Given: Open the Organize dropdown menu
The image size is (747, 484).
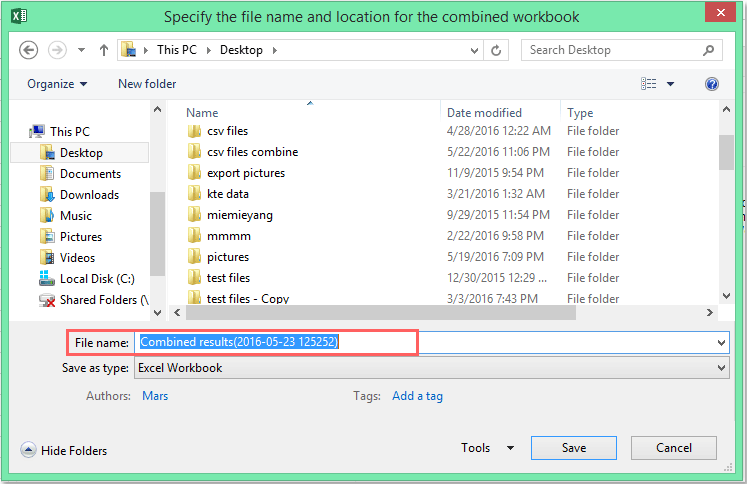Looking at the screenshot, I should (57, 84).
